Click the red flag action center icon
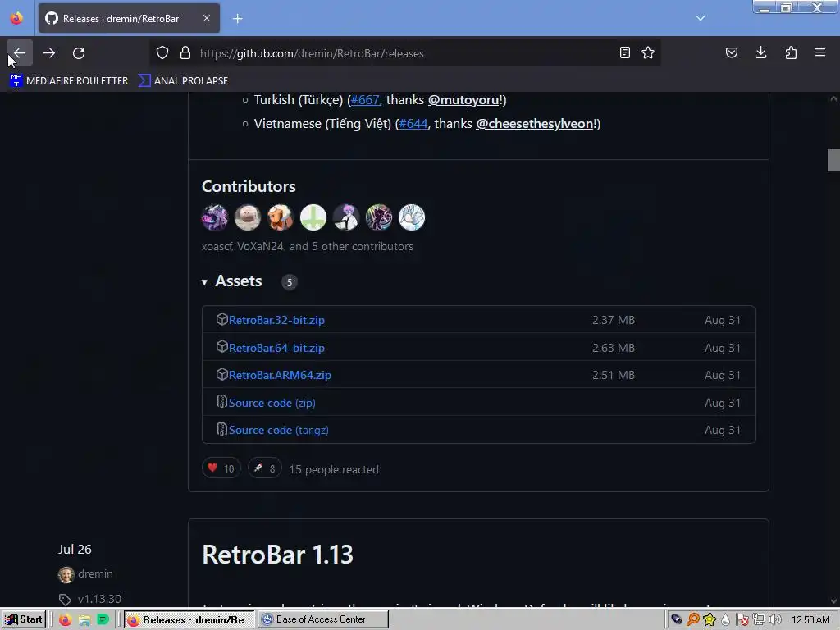This screenshot has height=630, width=840. click(742, 620)
